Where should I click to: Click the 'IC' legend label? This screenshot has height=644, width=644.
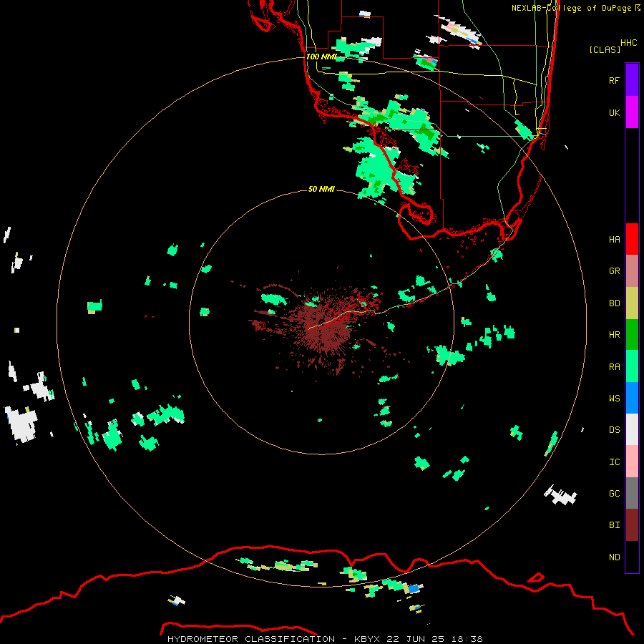[614, 462]
